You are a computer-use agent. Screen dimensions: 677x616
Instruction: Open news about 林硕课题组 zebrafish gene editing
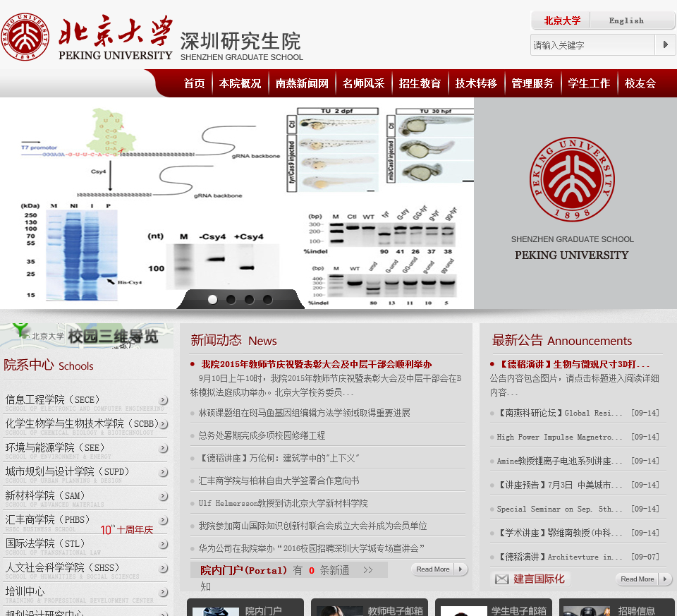[304, 413]
